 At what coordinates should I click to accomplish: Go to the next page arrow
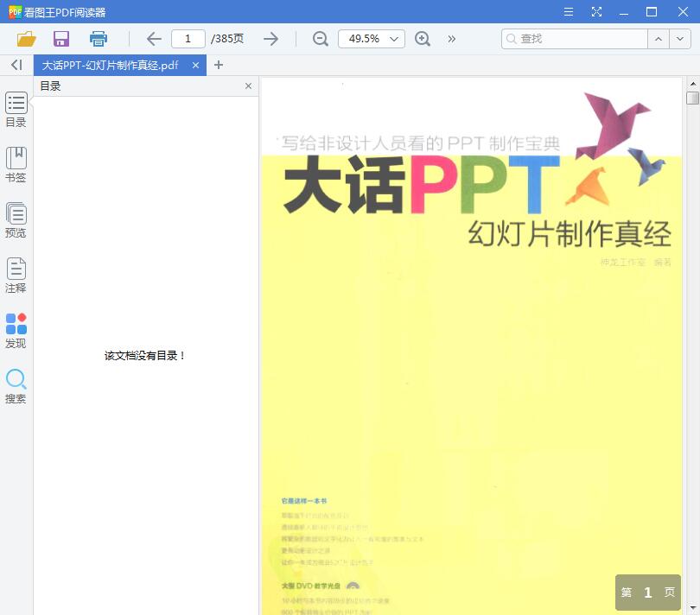(x=270, y=39)
